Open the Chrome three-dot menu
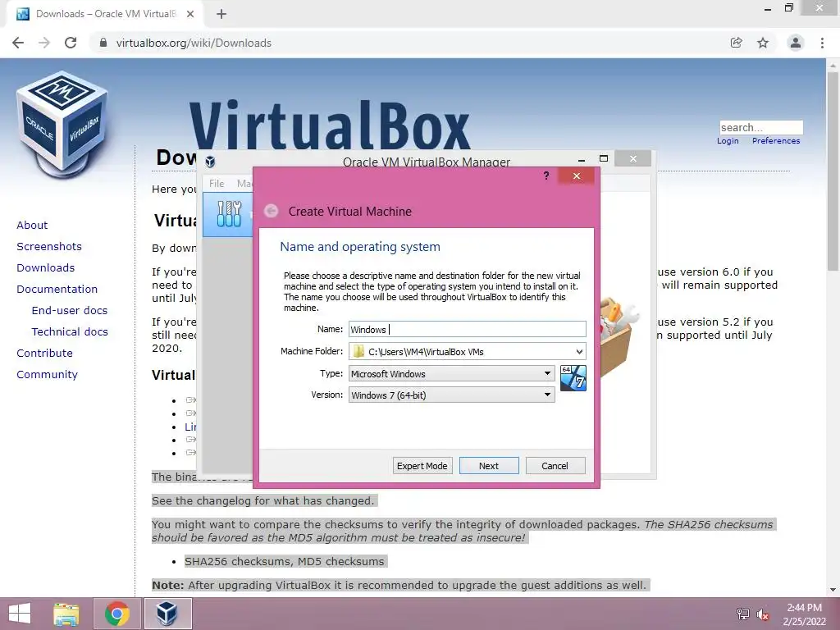This screenshot has height=630, width=840. pos(822,43)
